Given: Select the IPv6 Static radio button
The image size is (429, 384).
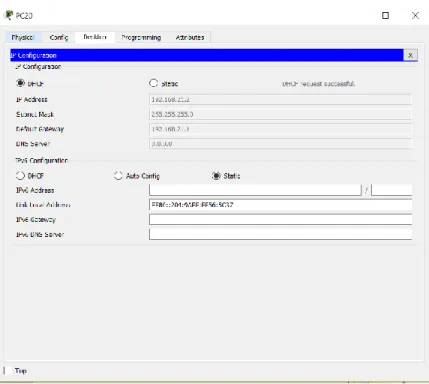Looking at the screenshot, I should [216, 175].
